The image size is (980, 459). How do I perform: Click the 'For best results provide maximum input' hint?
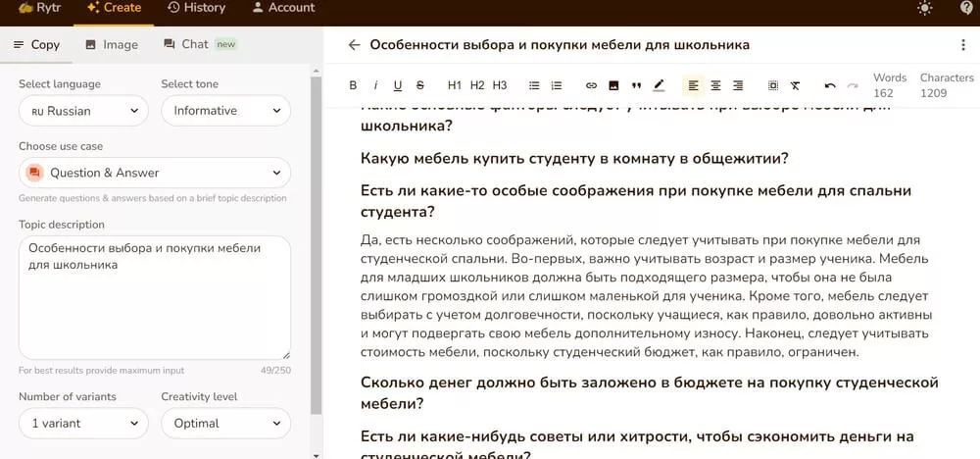101,370
